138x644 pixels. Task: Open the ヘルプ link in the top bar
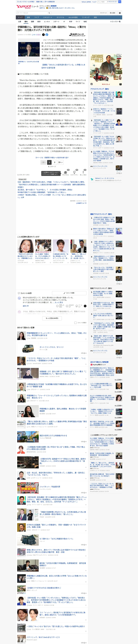click(94, 2)
